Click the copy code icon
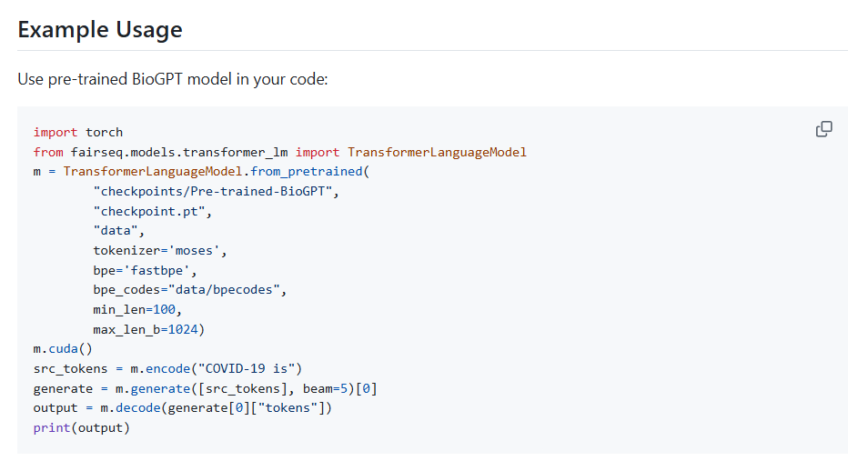The height and width of the screenshot is (461, 868). coord(824,129)
